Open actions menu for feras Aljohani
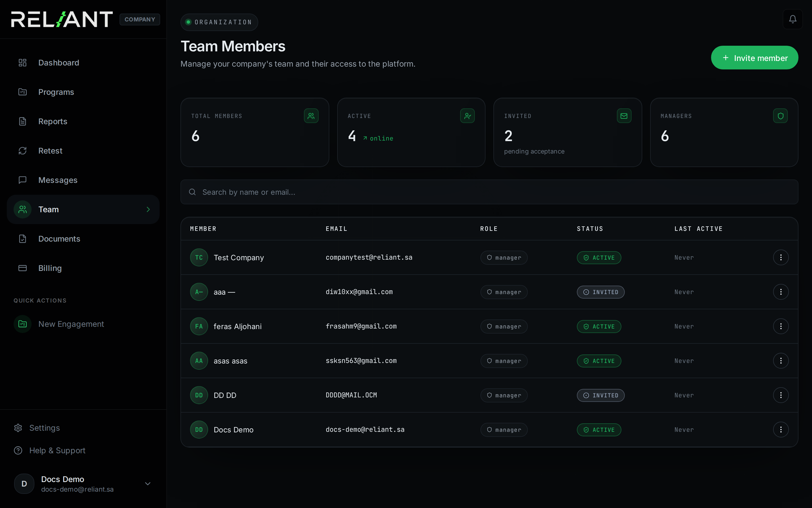 [781, 326]
